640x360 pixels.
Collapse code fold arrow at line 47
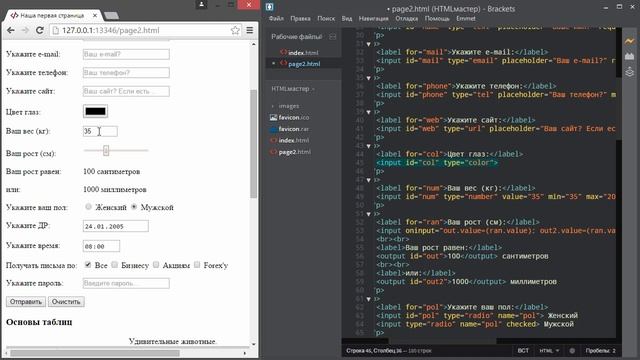pyautogui.click(x=369, y=180)
